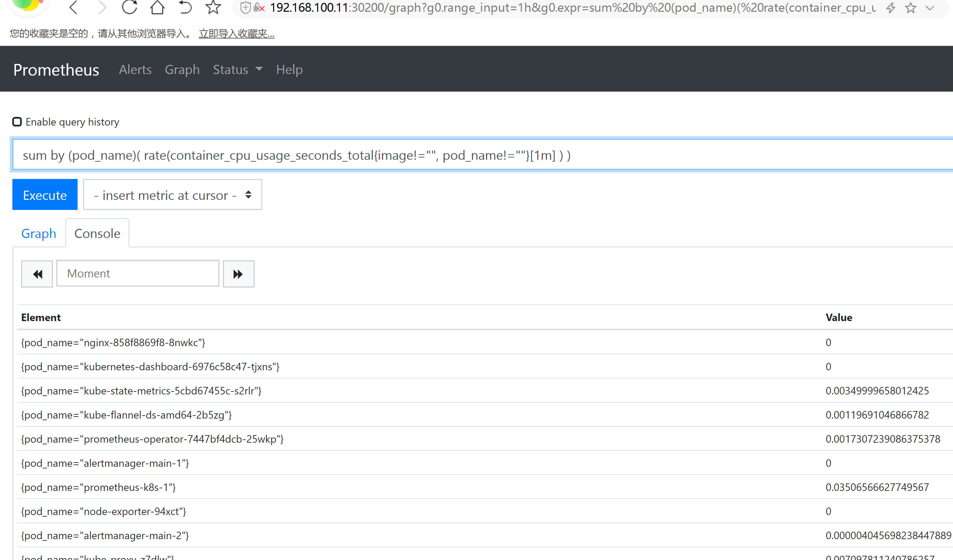
Task: Click the insecure lock icon in address bar
Action: pyautogui.click(x=259, y=7)
